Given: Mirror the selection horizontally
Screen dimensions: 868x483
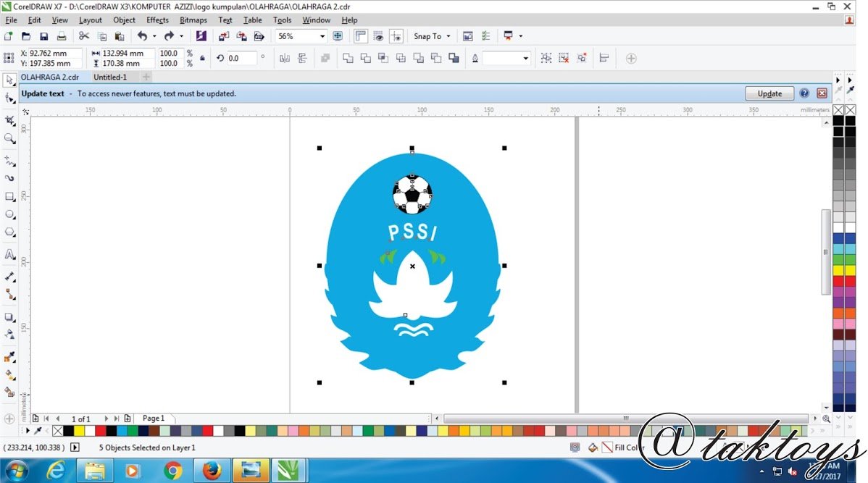Looking at the screenshot, I should 285,58.
